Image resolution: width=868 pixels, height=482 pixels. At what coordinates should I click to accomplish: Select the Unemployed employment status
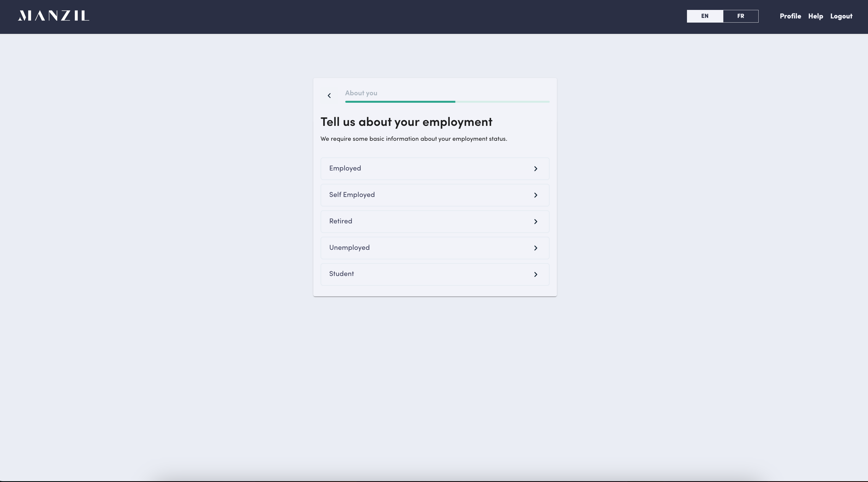(x=349, y=248)
